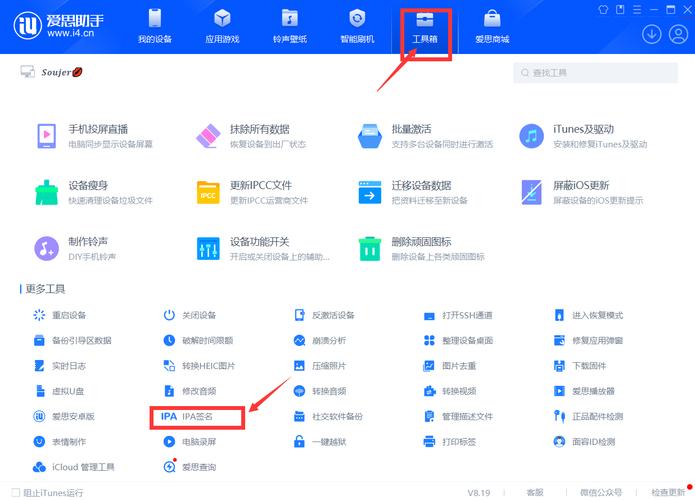Open the 设备功能开关 settings tool
The height and width of the screenshot is (500, 695).
coord(208,248)
